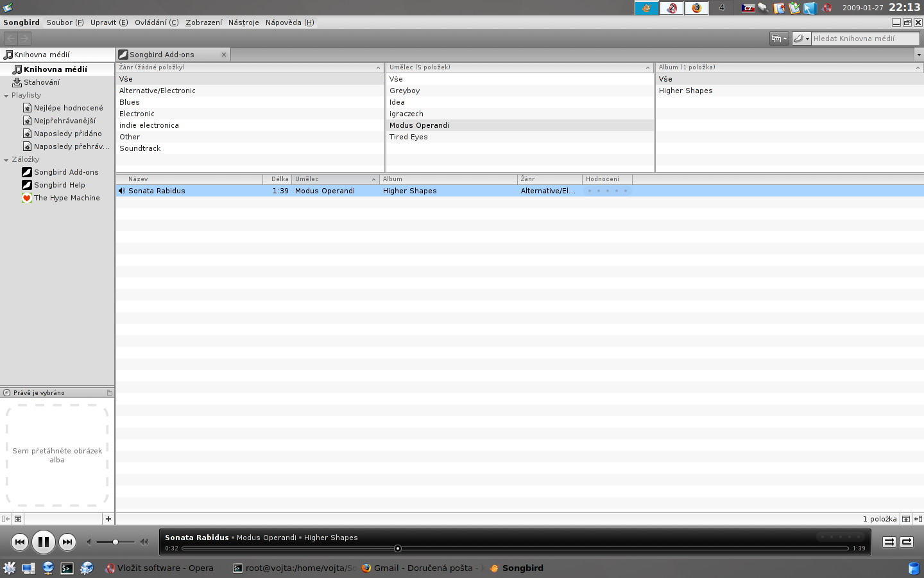
Task: Switch to the Songbird Add-ons tab
Action: [x=173, y=55]
